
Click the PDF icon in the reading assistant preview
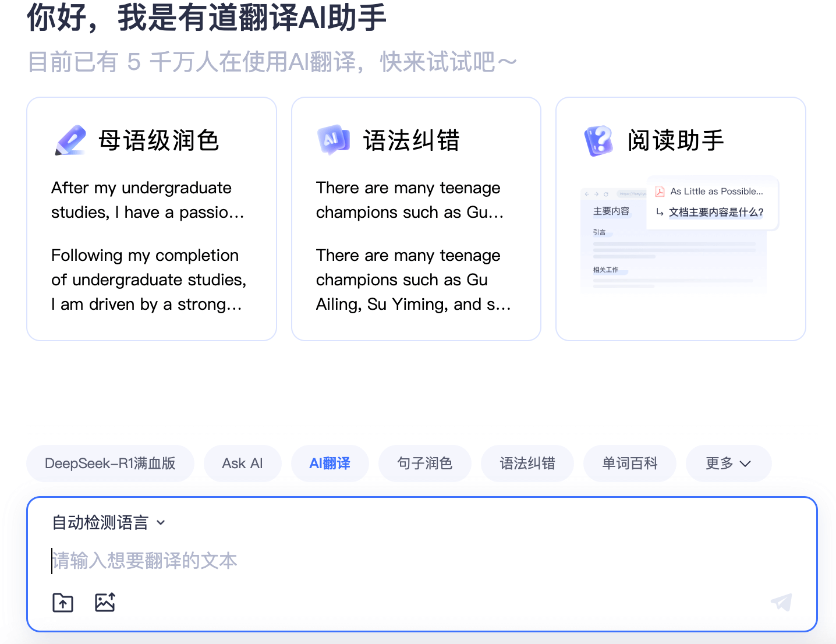pyautogui.click(x=660, y=191)
